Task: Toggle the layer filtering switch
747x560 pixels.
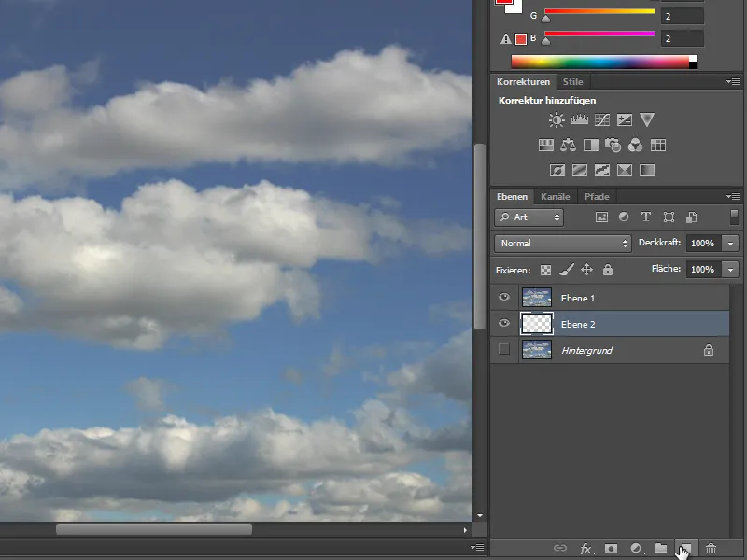Action: [734, 217]
